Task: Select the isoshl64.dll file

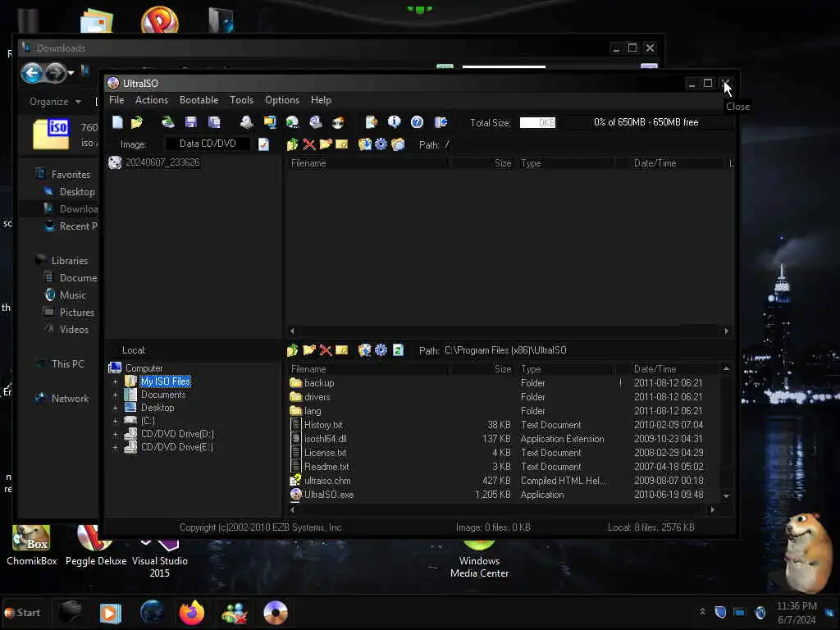Action: 325,439
